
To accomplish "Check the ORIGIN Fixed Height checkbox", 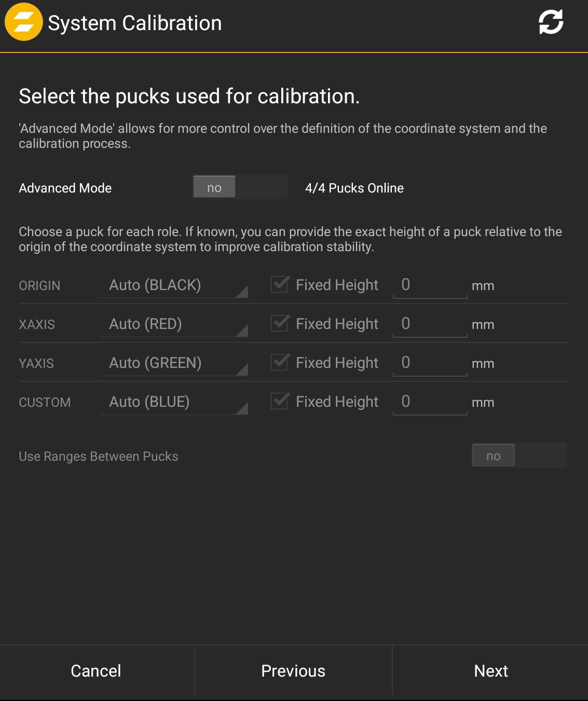I will tap(280, 284).
